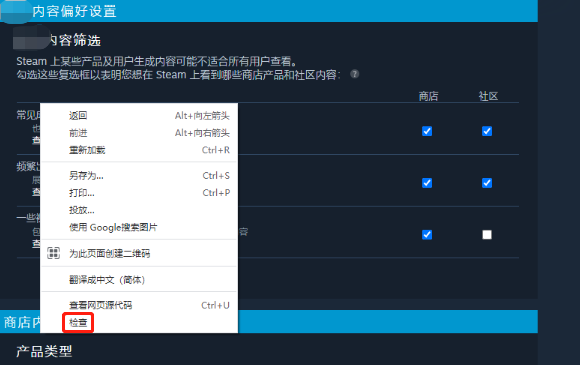The width and height of the screenshot is (580, 365).
Task: Uncheck 商店 checkbox in the 一些 row
Action: coord(427,235)
